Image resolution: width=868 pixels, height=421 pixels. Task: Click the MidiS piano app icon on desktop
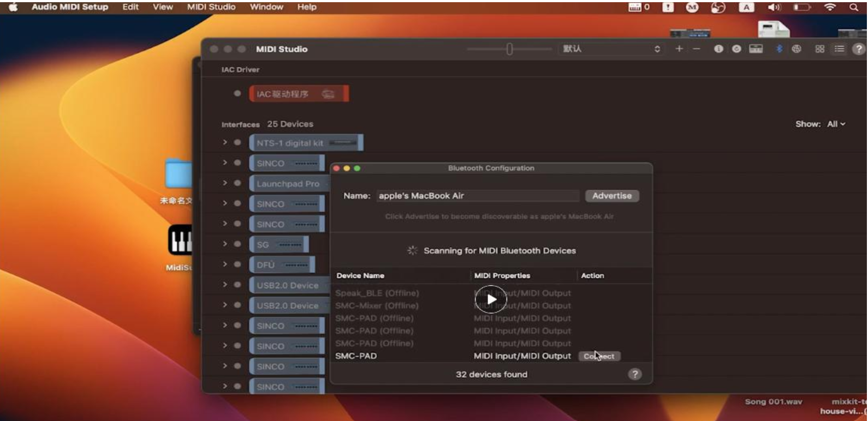(180, 239)
